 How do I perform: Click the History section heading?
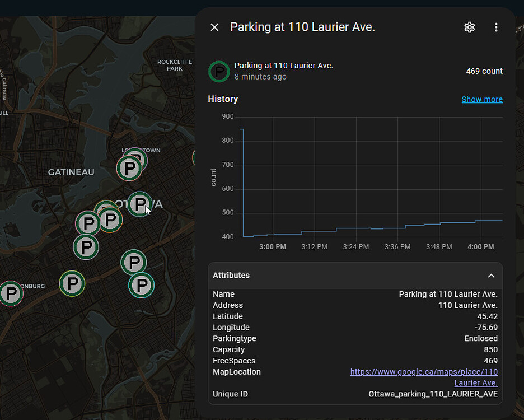[x=223, y=99]
